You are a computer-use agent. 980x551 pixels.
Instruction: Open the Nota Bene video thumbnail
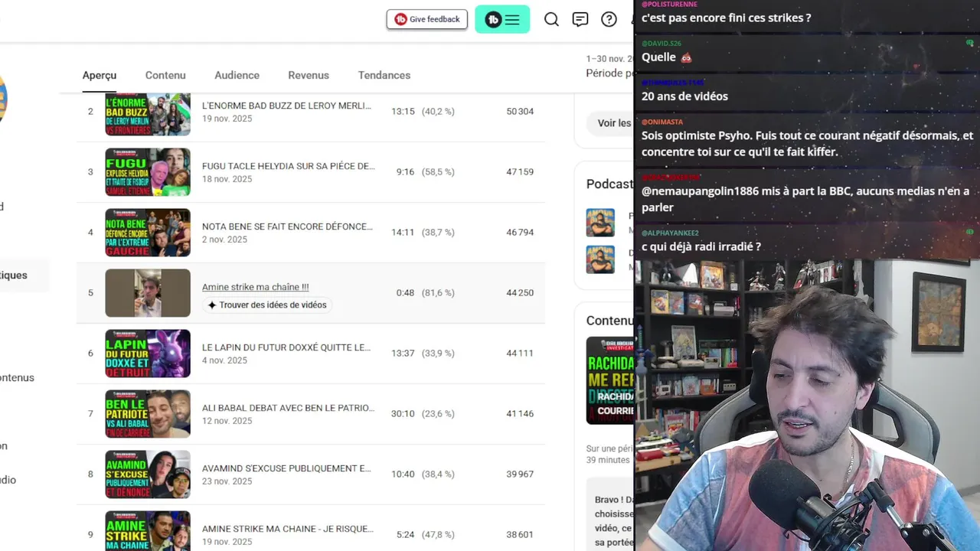click(148, 233)
